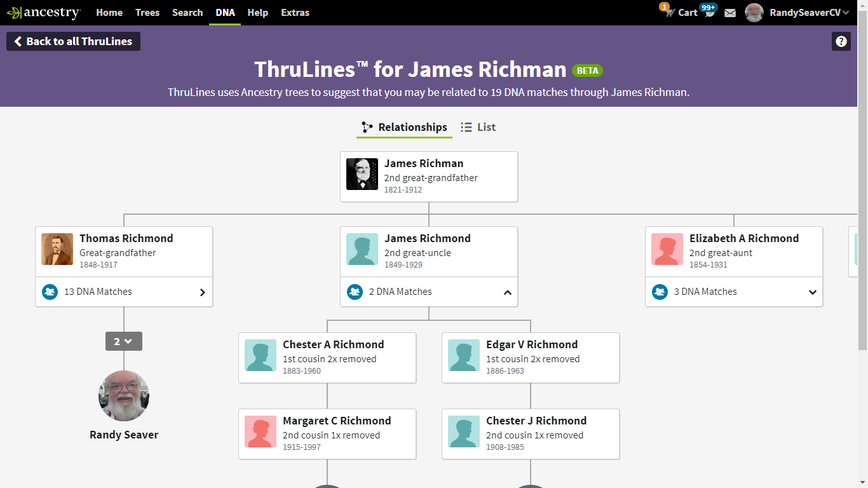Click the Relationships tree icon
868x488 pixels.
367,127
